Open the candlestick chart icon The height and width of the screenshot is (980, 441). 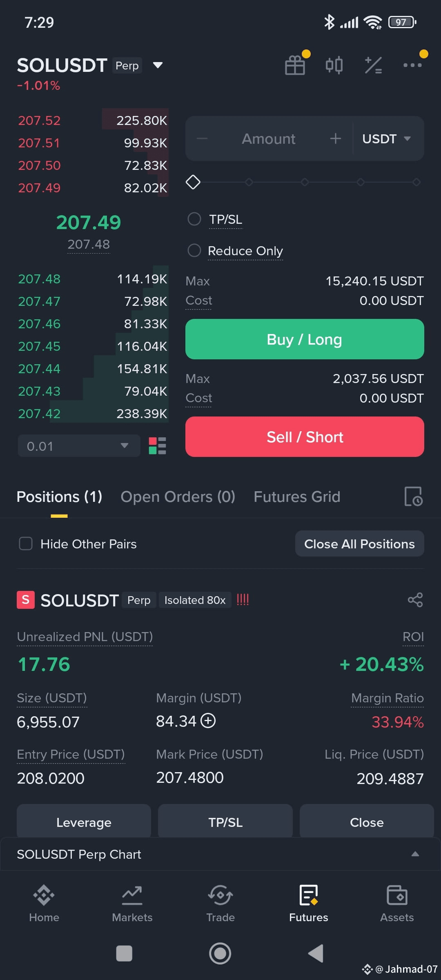pyautogui.click(x=334, y=65)
